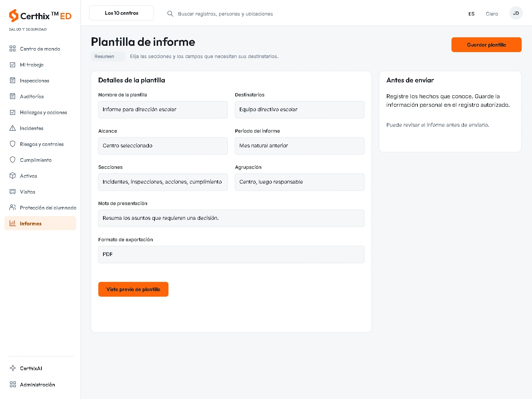Go to Informes in sidebar
532x399 pixels.
pyautogui.click(x=40, y=224)
